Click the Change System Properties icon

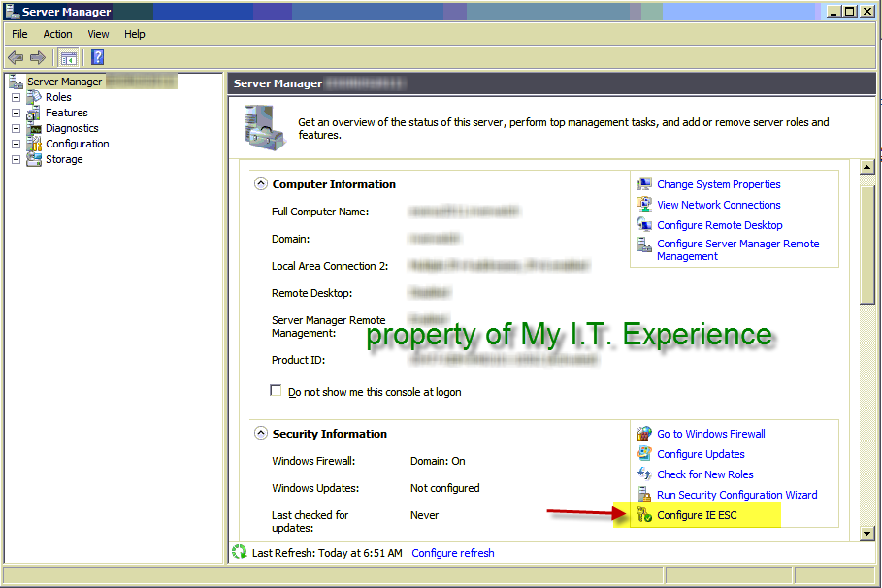pos(644,184)
